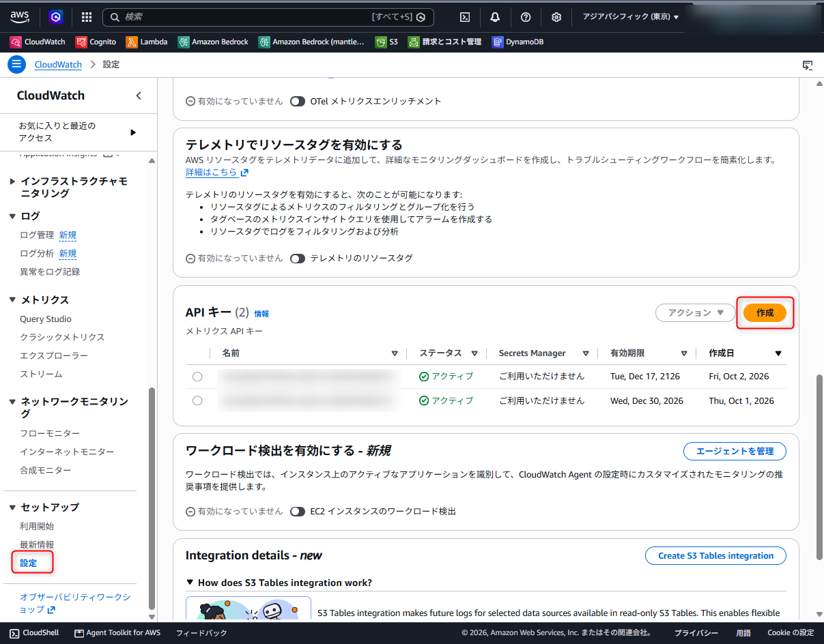Enable OTel メトリクスエンリッチメント toggle
Viewport: 824px width, 644px height.
[x=297, y=101]
